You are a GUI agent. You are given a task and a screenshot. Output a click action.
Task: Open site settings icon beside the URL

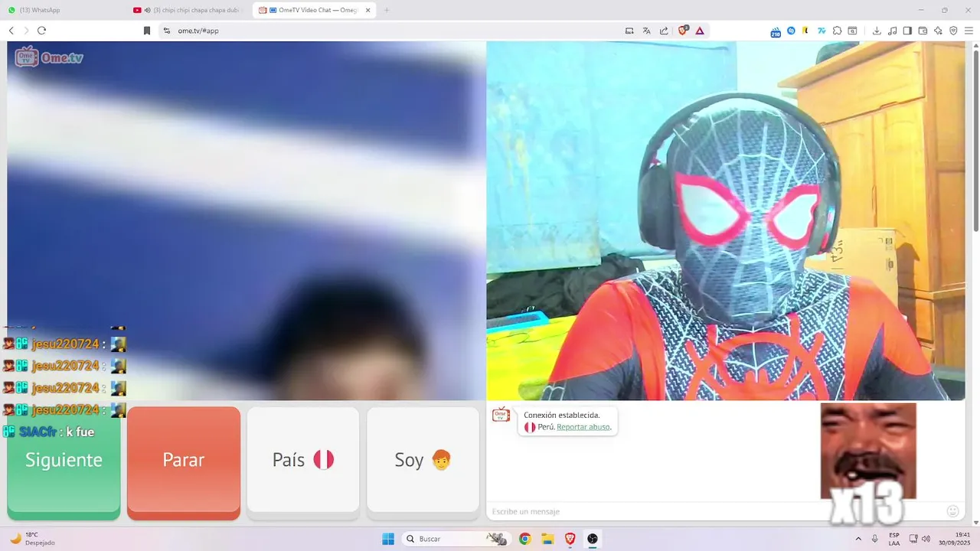(167, 31)
